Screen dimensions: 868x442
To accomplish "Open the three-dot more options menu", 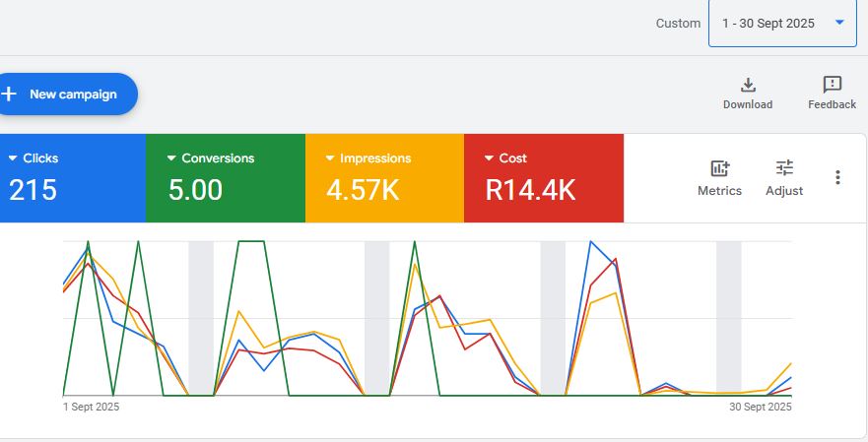I will point(837,177).
